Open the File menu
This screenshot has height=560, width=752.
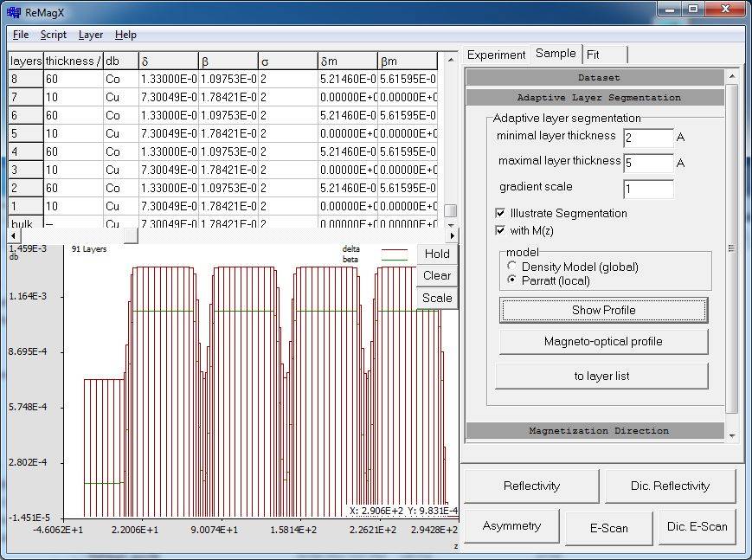click(21, 35)
